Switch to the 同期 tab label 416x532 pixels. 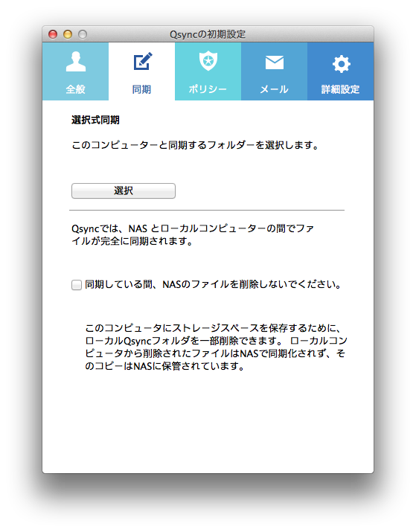(x=141, y=89)
